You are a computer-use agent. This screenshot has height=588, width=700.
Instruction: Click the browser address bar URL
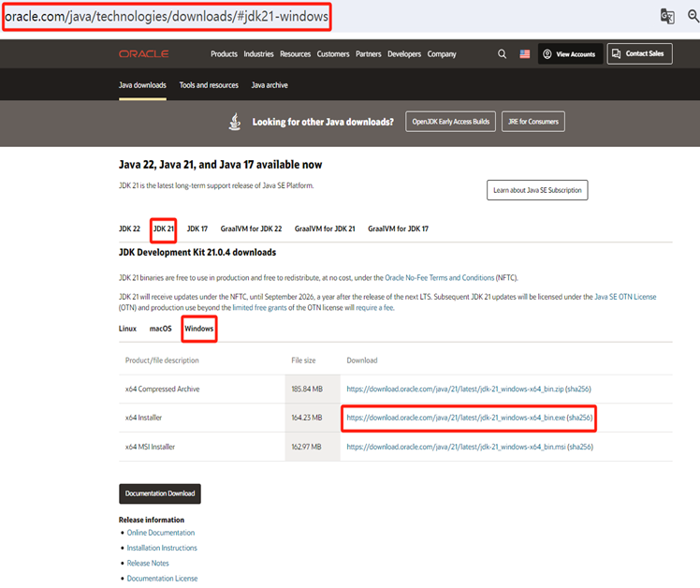point(167,17)
